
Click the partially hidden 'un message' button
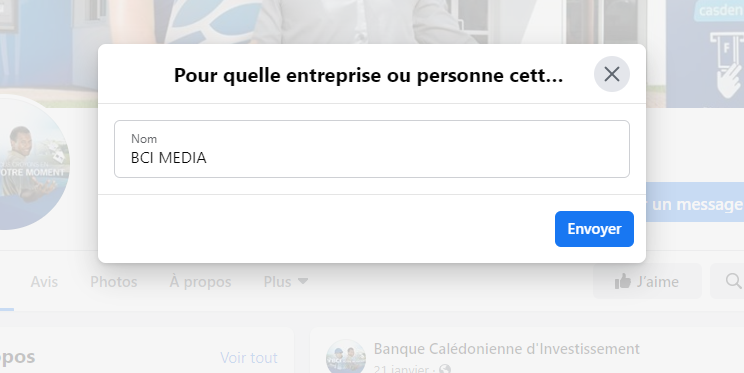pos(695,204)
